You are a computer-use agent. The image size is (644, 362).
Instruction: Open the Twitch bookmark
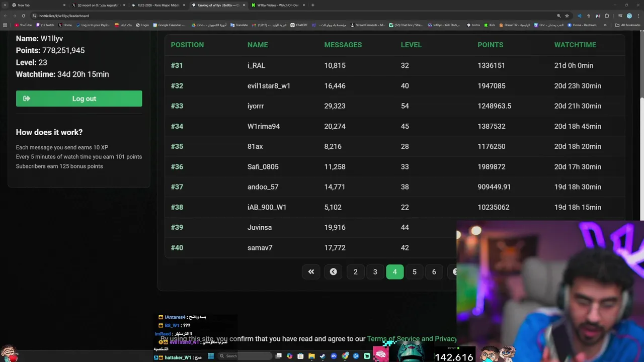pos(45,25)
